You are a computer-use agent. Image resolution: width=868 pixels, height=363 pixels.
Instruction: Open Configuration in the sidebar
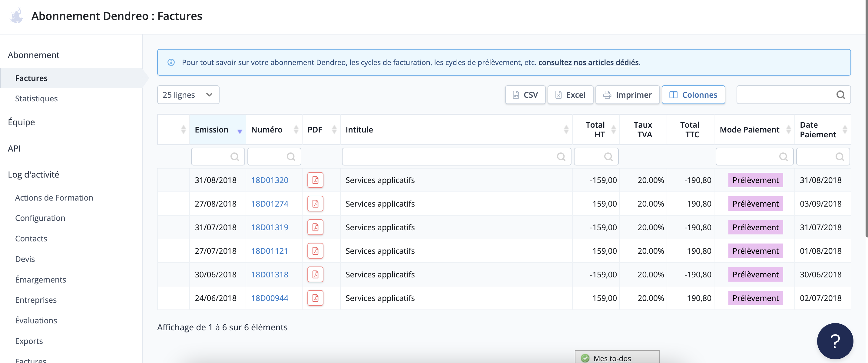pyautogui.click(x=40, y=218)
